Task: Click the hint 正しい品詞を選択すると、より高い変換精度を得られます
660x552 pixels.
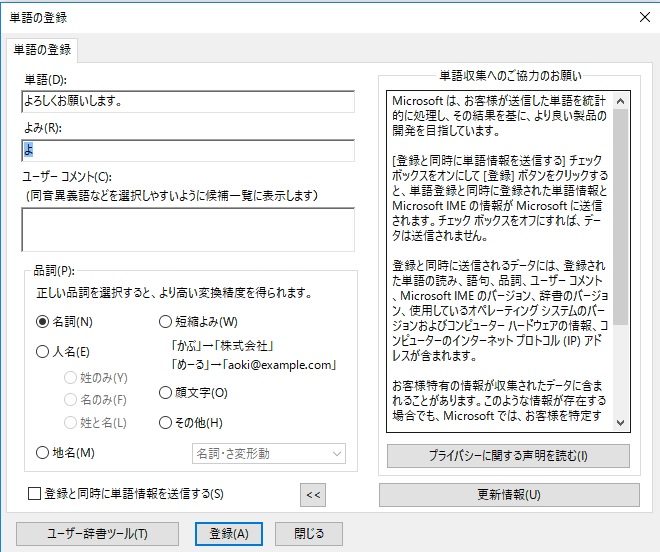Action: pos(173,293)
